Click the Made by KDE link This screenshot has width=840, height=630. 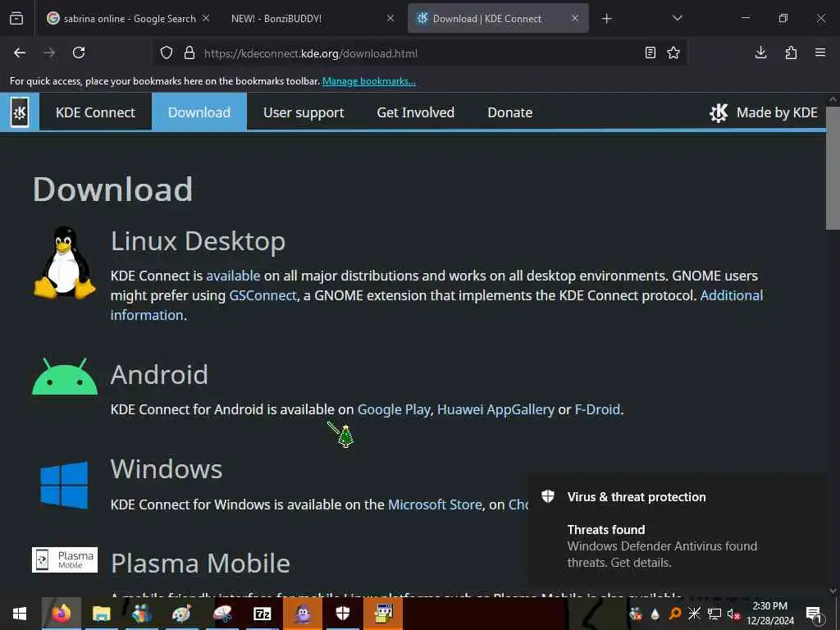pyautogui.click(x=764, y=112)
